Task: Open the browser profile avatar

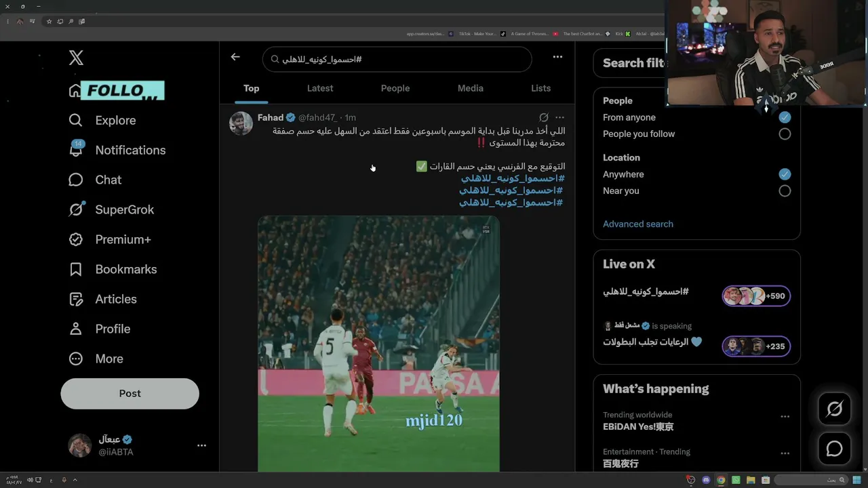Action: pyautogui.click(x=20, y=22)
